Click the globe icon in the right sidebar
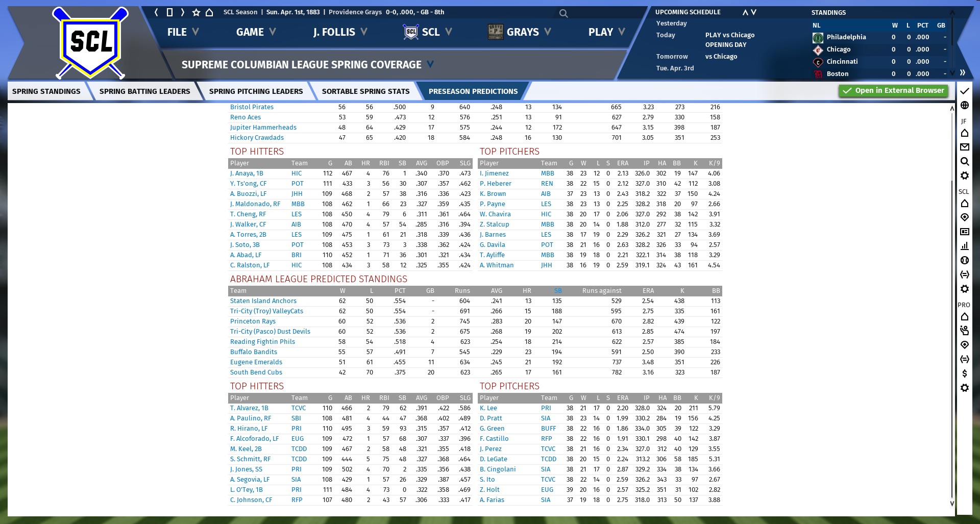980x524 pixels. (x=964, y=105)
